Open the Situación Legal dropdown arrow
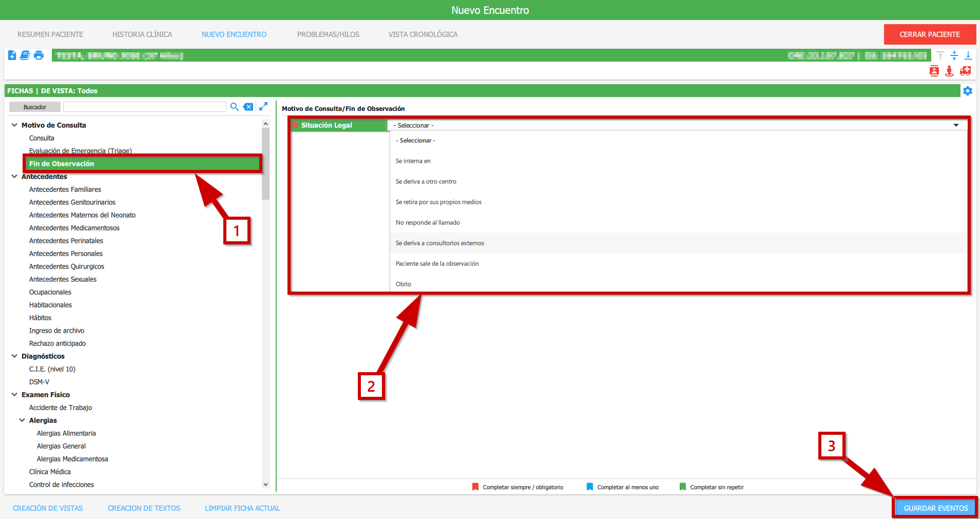The height and width of the screenshot is (519, 980). click(956, 125)
